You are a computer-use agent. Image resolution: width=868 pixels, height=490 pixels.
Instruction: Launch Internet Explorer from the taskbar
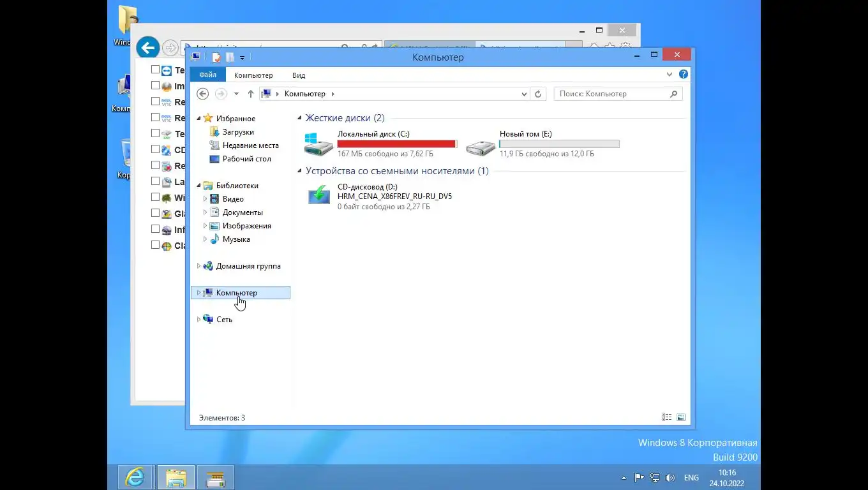click(135, 477)
